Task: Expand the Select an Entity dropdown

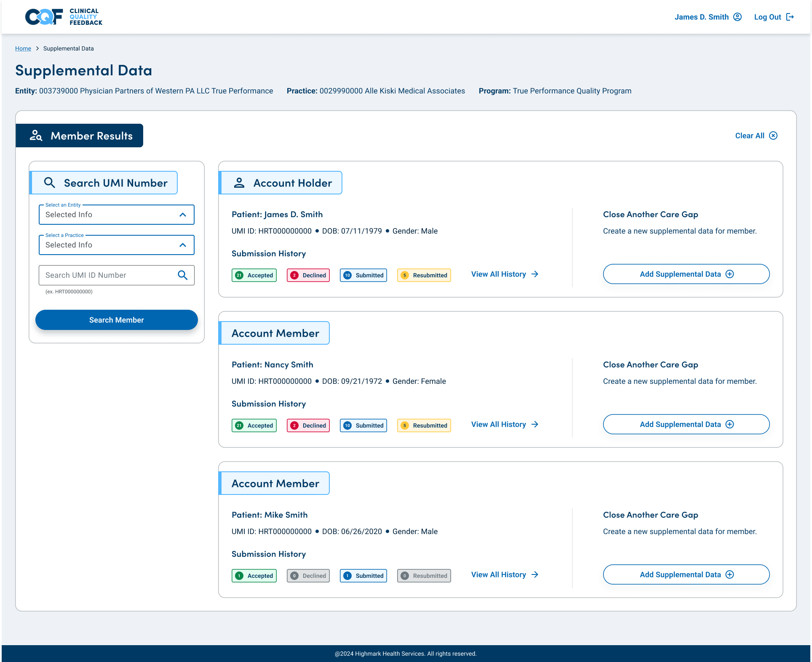Action: (x=116, y=215)
